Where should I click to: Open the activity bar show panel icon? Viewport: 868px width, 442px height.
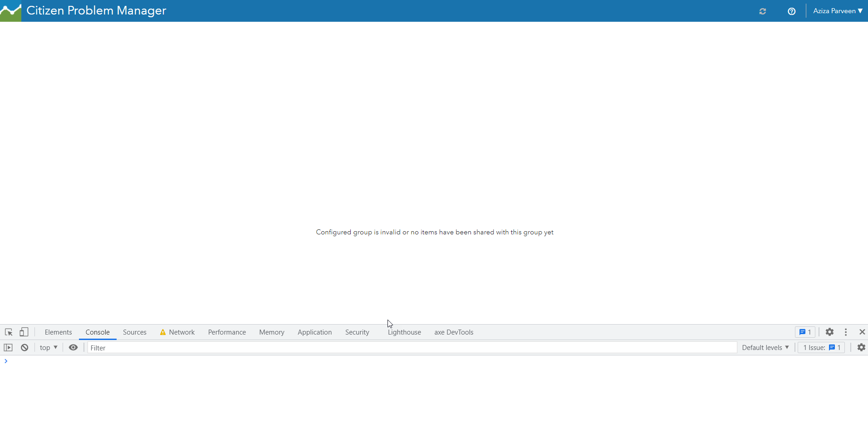[8, 347]
